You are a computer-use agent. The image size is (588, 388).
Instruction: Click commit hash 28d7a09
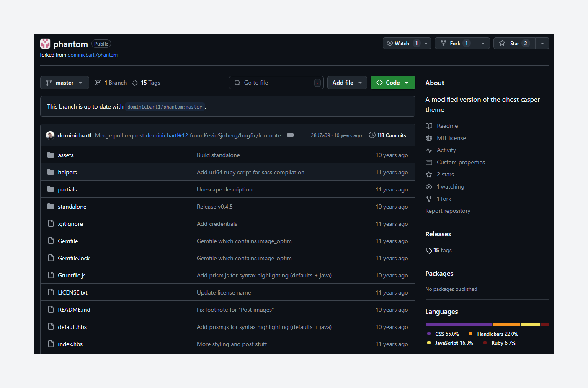320,135
